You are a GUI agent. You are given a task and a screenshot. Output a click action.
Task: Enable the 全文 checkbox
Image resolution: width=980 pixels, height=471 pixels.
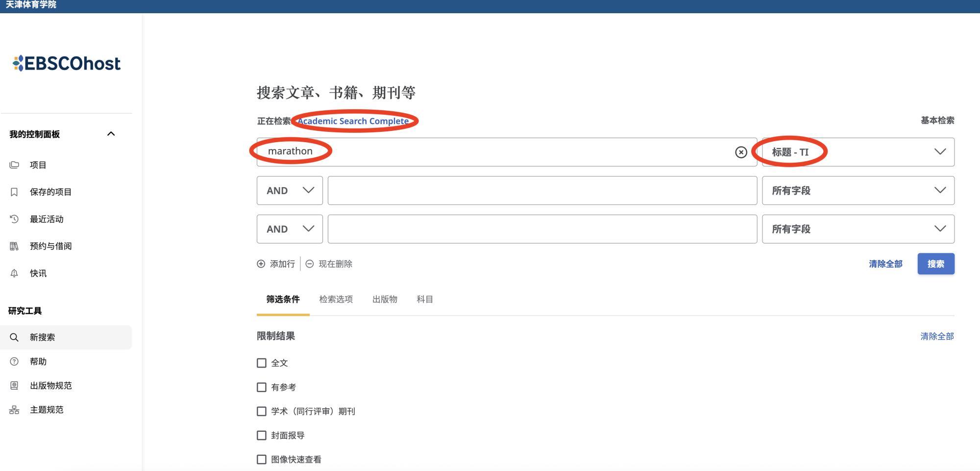click(262, 363)
